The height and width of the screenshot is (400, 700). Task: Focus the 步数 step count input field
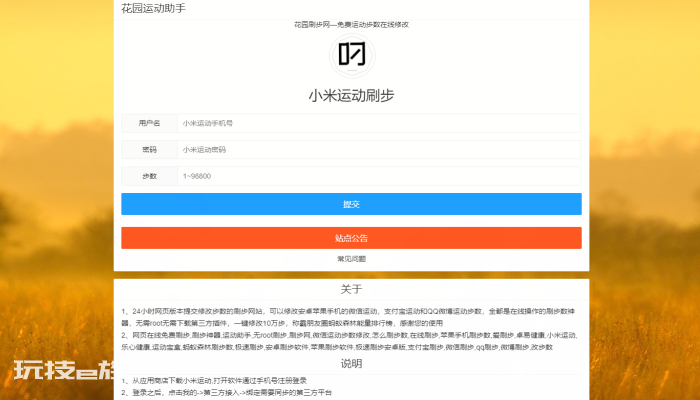tap(379, 176)
